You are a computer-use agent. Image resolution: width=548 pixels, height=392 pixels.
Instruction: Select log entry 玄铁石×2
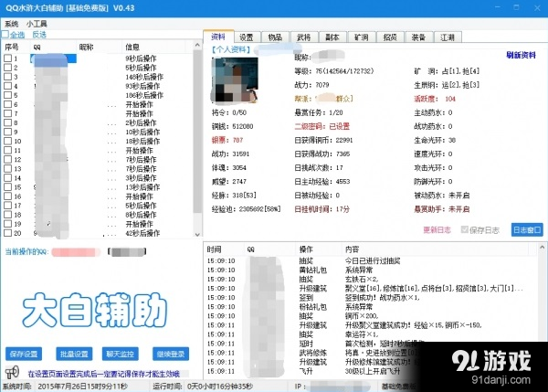(371, 279)
